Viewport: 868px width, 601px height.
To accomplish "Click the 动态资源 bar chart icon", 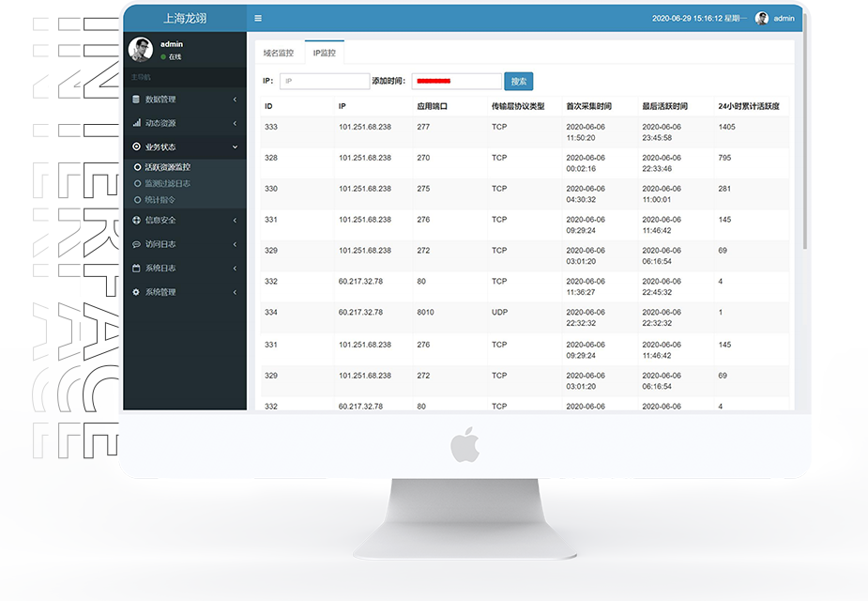I will pos(136,123).
